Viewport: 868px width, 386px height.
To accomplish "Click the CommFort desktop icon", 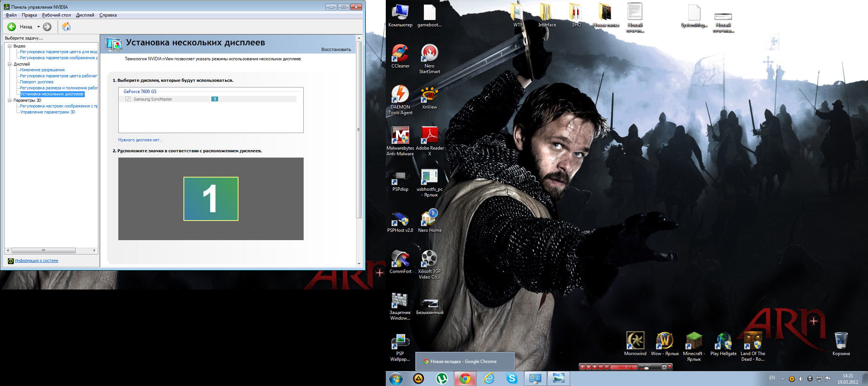I will 400,262.
